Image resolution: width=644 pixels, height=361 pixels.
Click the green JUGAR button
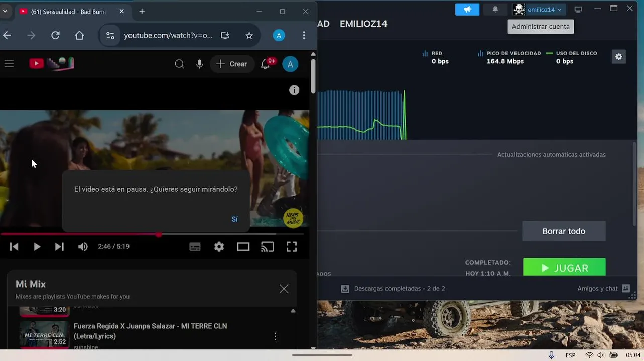(x=564, y=267)
